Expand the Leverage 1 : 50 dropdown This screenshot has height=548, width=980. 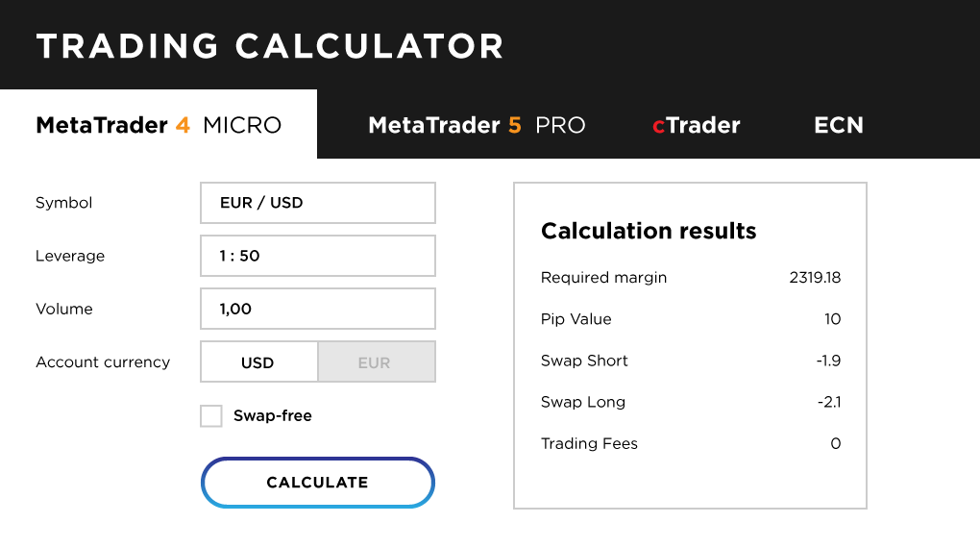(x=318, y=256)
